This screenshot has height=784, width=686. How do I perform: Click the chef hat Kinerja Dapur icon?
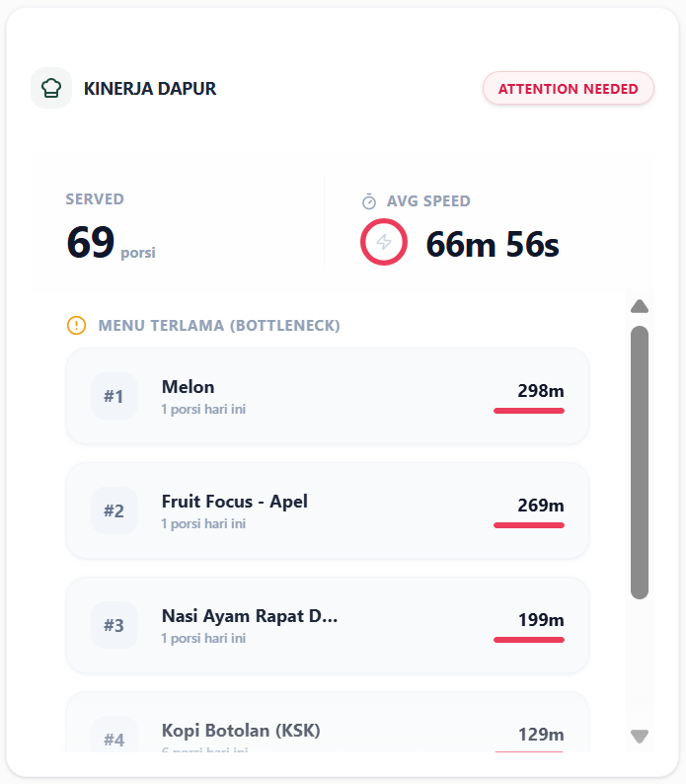coord(51,88)
